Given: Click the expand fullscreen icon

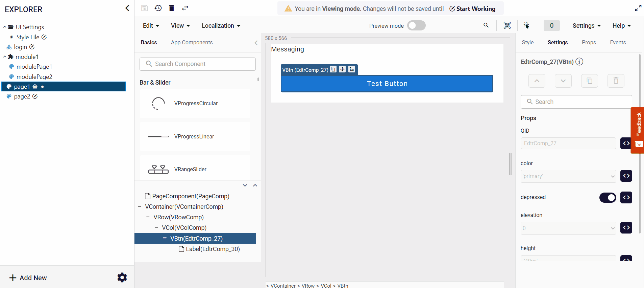Looking at the screenshot, I should (638, 8).
